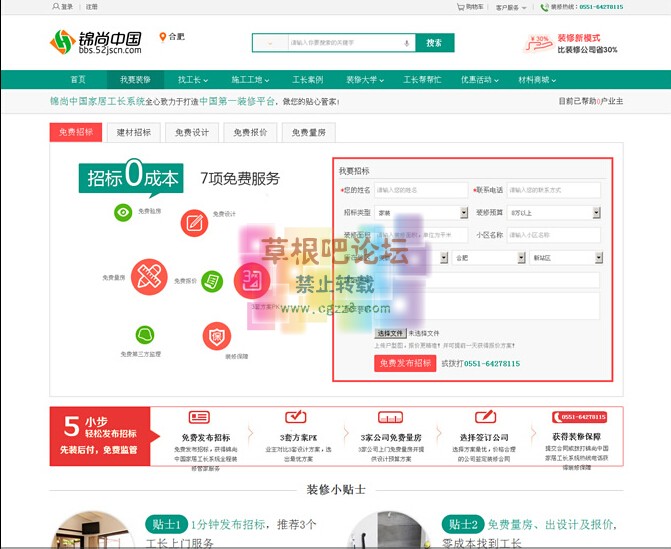The image size is (671, 549).
Task: Click the green helmet 免费第三方监理 icon
Action: tap(145, 335)
